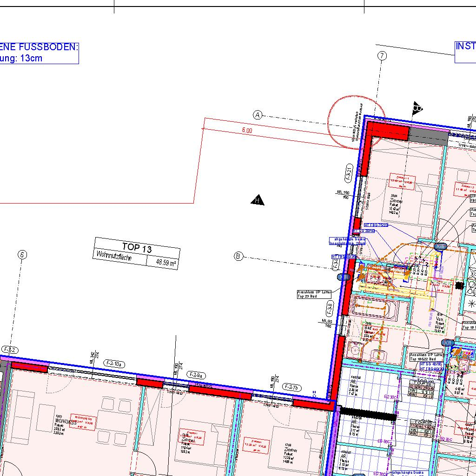This screenshot has height=476, width=476.
Task: Select the 48.59 m² area value
Action: (x=166, y=262)
